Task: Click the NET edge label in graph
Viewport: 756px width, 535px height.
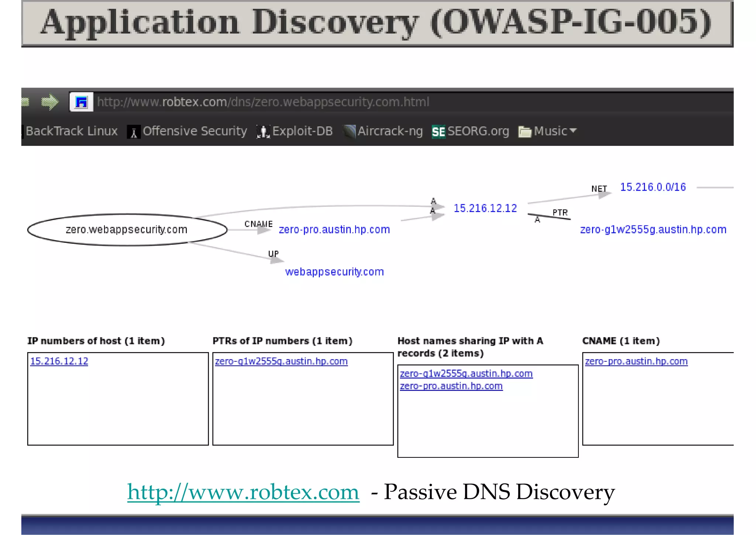Action: pyautogui.click(x=599, y=189)
